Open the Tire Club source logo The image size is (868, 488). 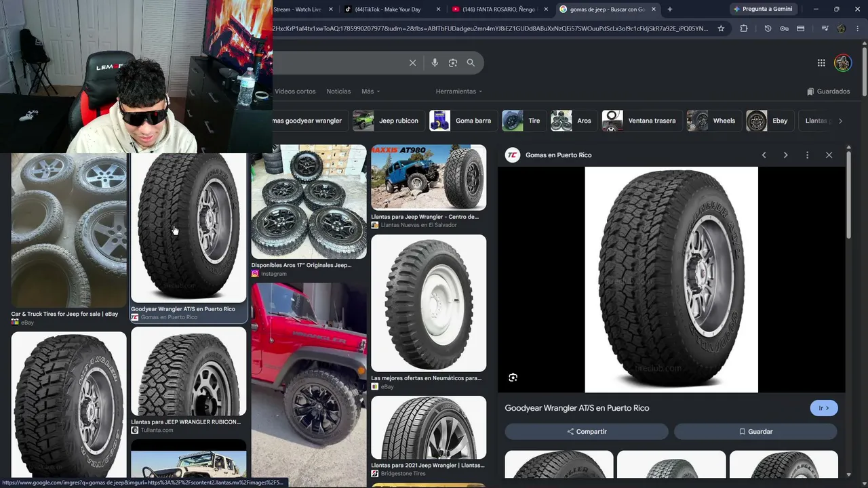click(x=512, y=155)
